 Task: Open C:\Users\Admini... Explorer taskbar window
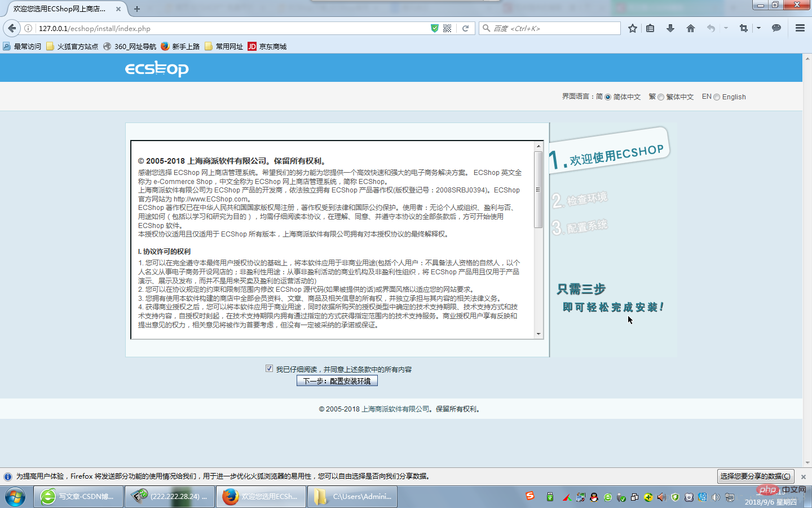click(352, 497)
